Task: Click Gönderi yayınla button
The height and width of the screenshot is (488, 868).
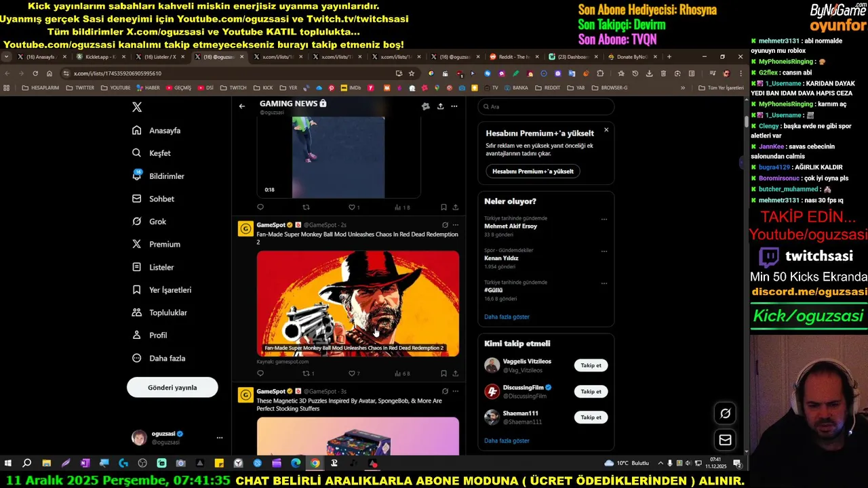Action: point(172,388)
